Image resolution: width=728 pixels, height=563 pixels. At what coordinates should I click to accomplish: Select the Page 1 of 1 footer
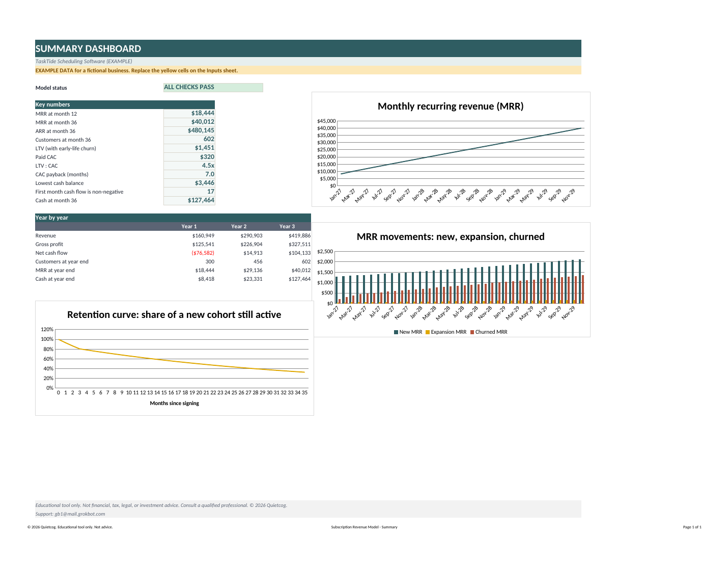point(692,527)
